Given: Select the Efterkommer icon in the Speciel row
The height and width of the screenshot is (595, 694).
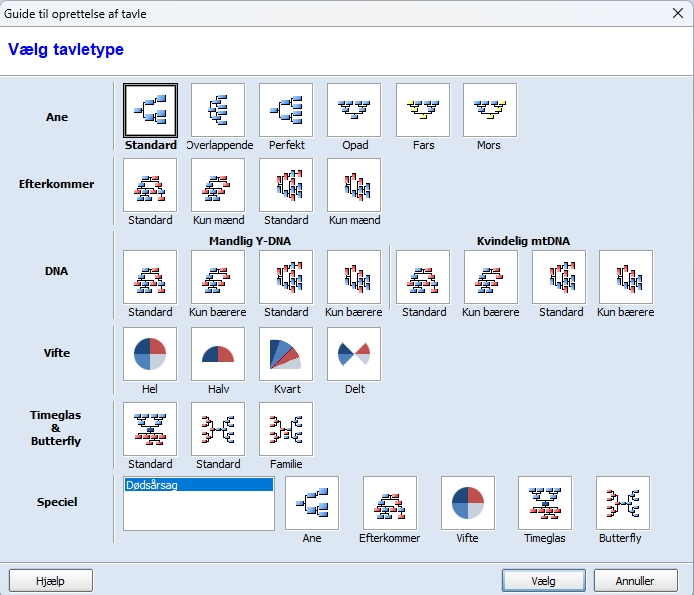Looking at the screenshot, I should coord(390,503).
